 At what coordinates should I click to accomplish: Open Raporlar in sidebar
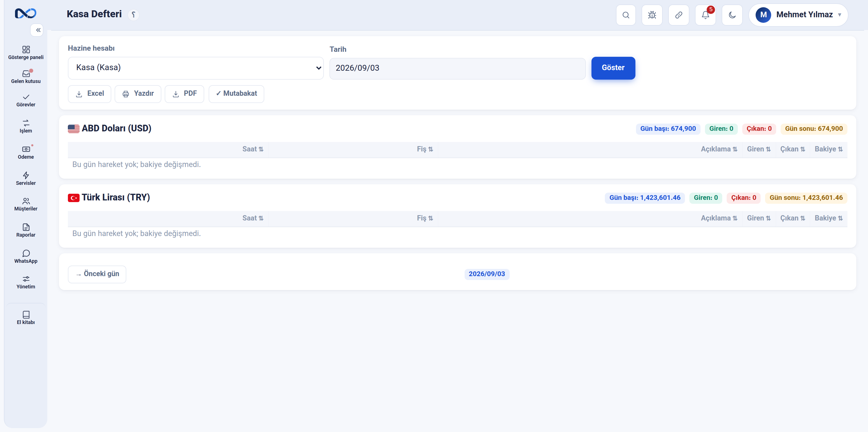coord(26,231)
